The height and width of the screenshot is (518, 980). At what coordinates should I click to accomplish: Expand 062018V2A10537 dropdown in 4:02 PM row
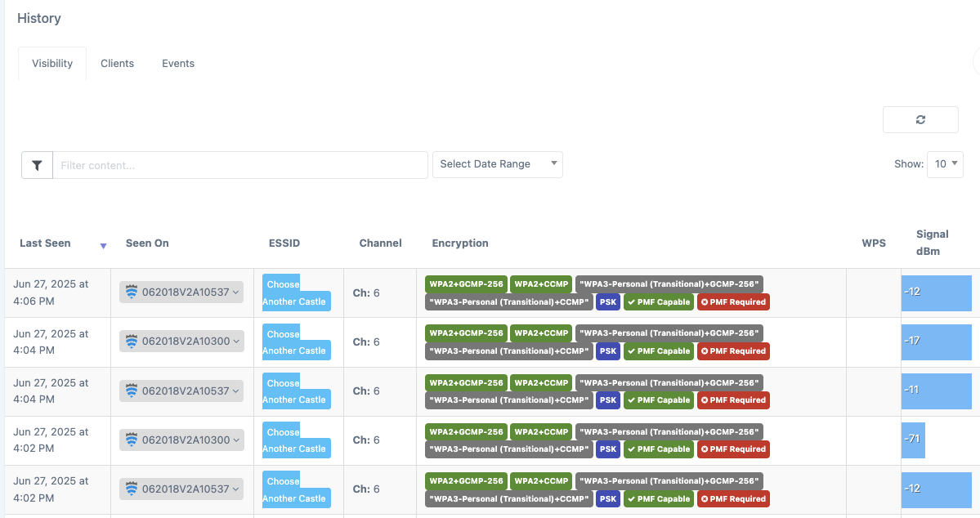tap(181, 489)
